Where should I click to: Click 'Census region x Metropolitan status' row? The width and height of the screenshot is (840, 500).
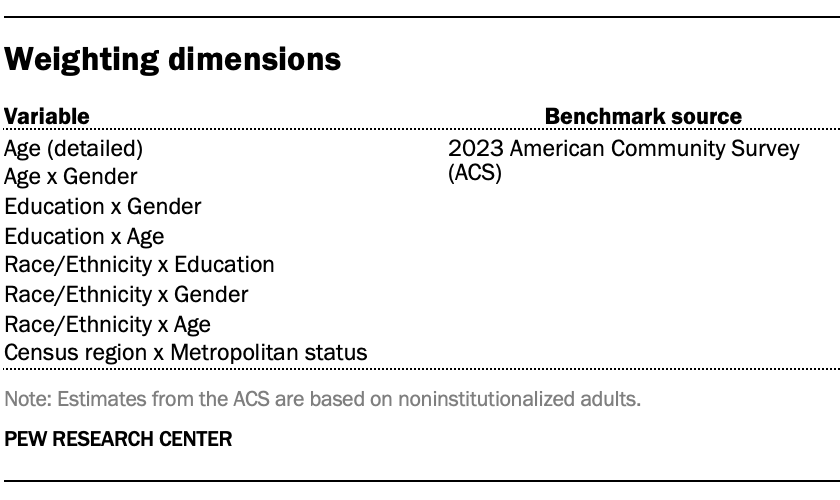186,353
